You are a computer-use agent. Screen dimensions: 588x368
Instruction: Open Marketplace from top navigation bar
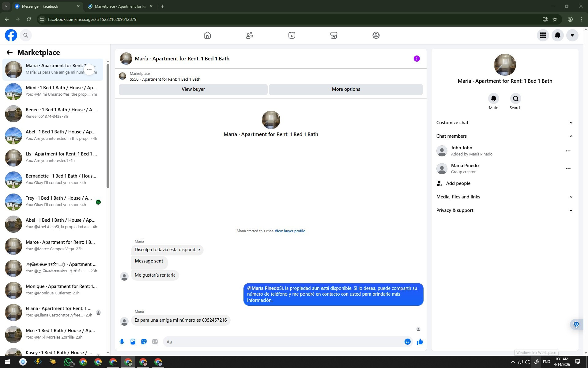coord(334,35)
